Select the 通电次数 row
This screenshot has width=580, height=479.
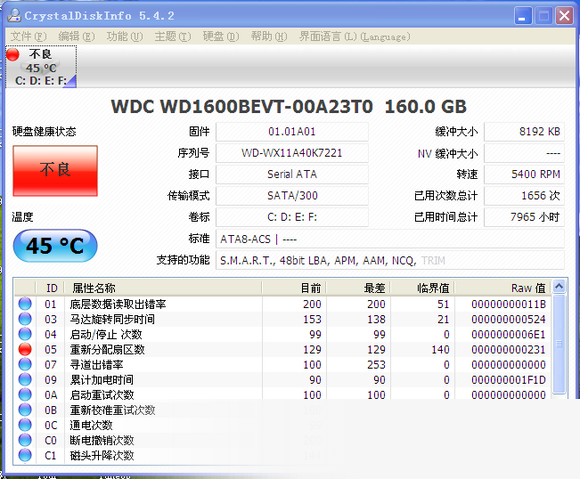(283, 425)
